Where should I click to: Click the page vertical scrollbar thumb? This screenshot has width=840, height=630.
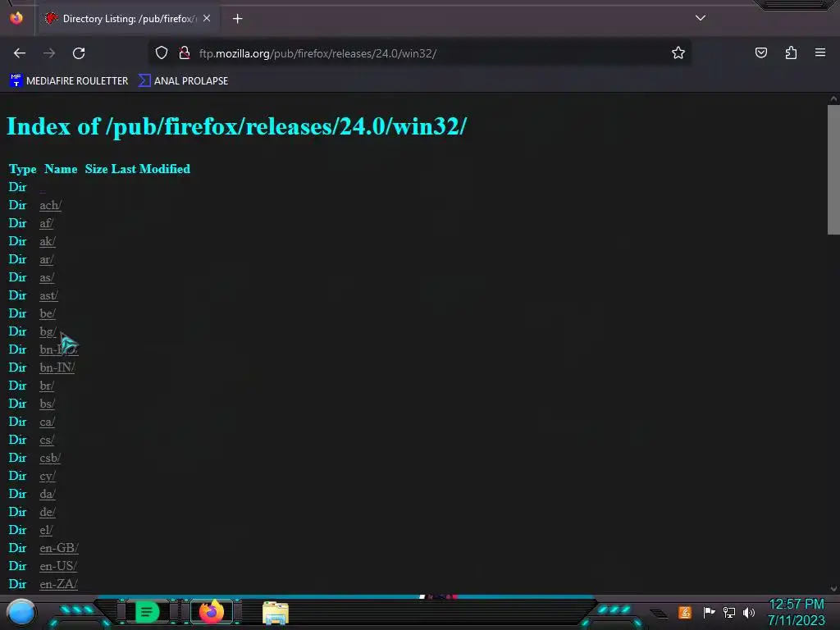[833, 169]
